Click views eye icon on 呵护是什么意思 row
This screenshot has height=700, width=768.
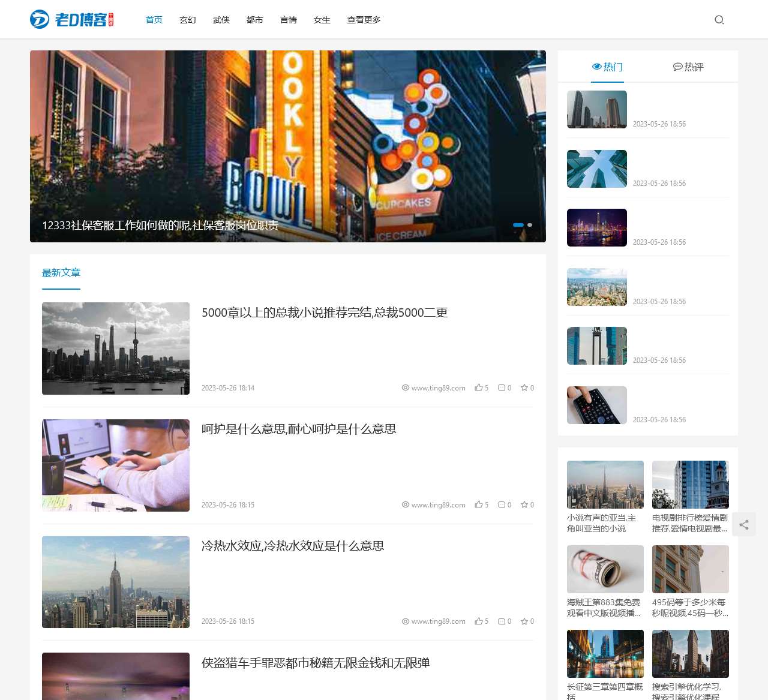click(x=406, y=505)
